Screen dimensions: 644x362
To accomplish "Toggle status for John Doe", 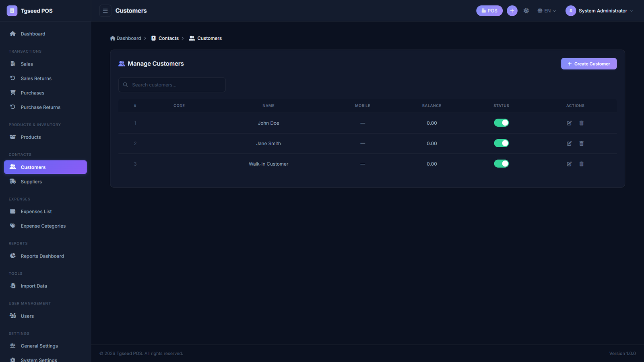I will tap(502, 123).
